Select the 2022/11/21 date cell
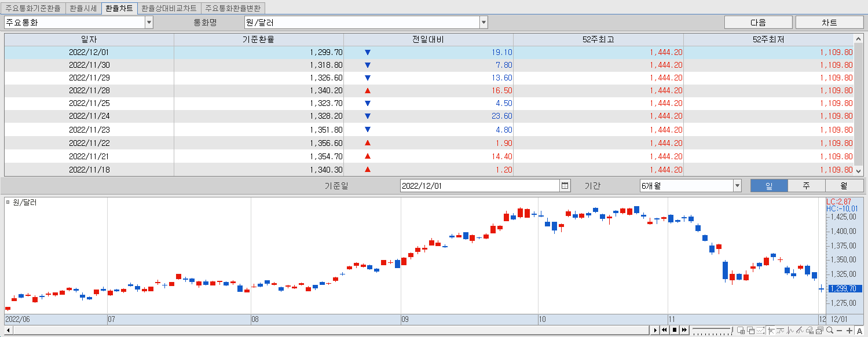 click(89, 156)
